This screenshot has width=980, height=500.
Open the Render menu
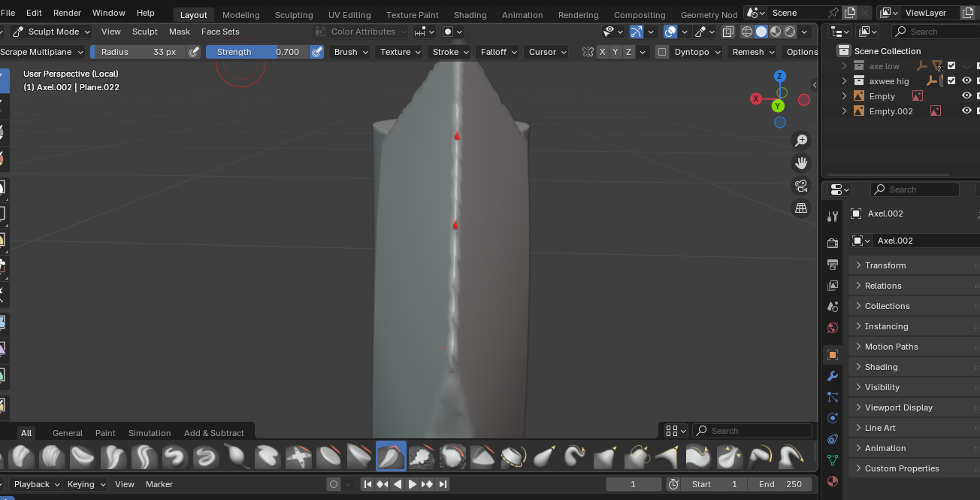point(67,13)
